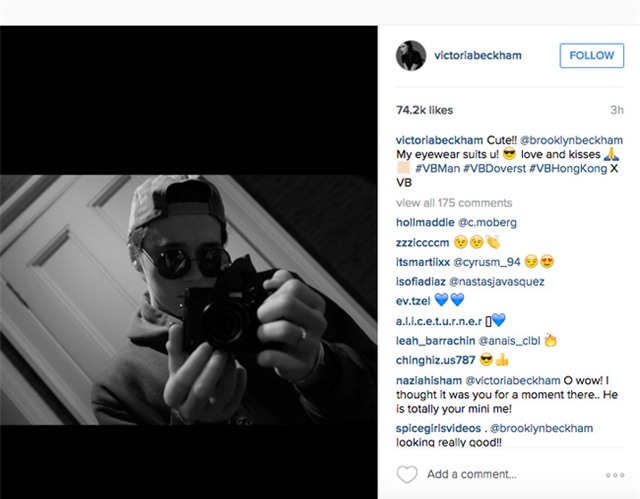Open spicegirlsvideos commenter profile
640x499 pixels.
tap(438, 428)
